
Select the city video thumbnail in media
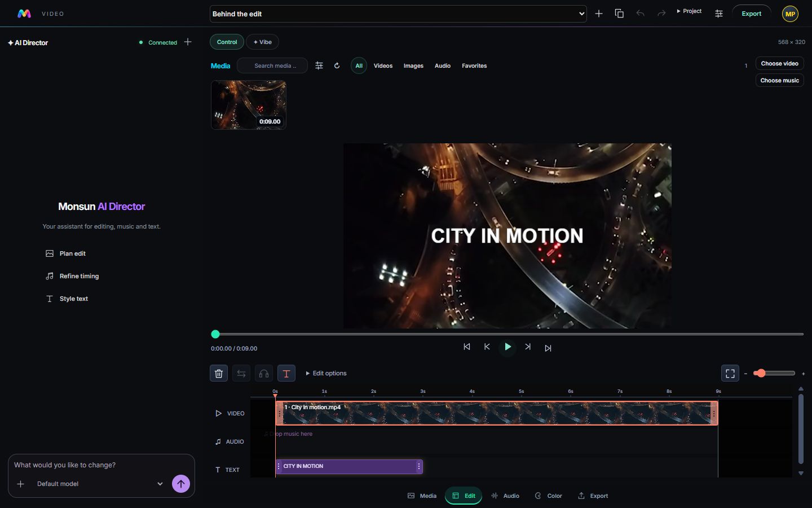click(x=249, y=104)
